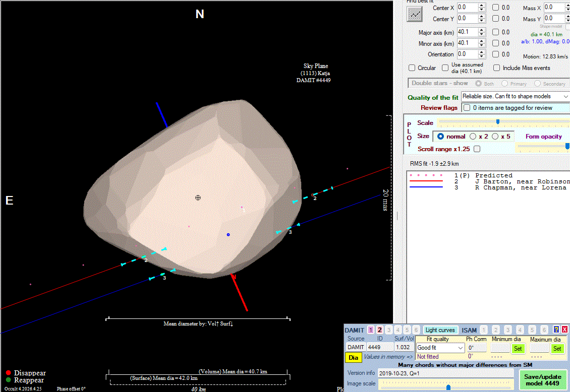
Task: Select DAMIT model 2 tab
Action: click(379, 330)
